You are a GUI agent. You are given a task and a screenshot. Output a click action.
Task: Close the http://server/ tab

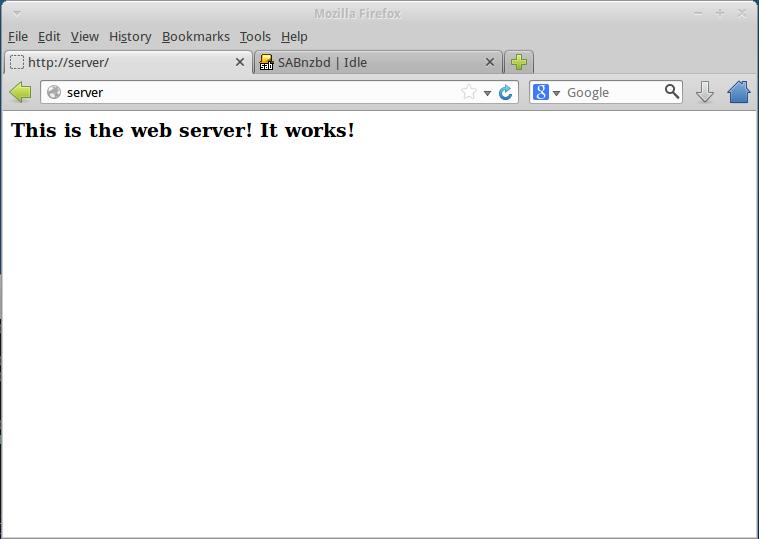click(x=240, y=62)
